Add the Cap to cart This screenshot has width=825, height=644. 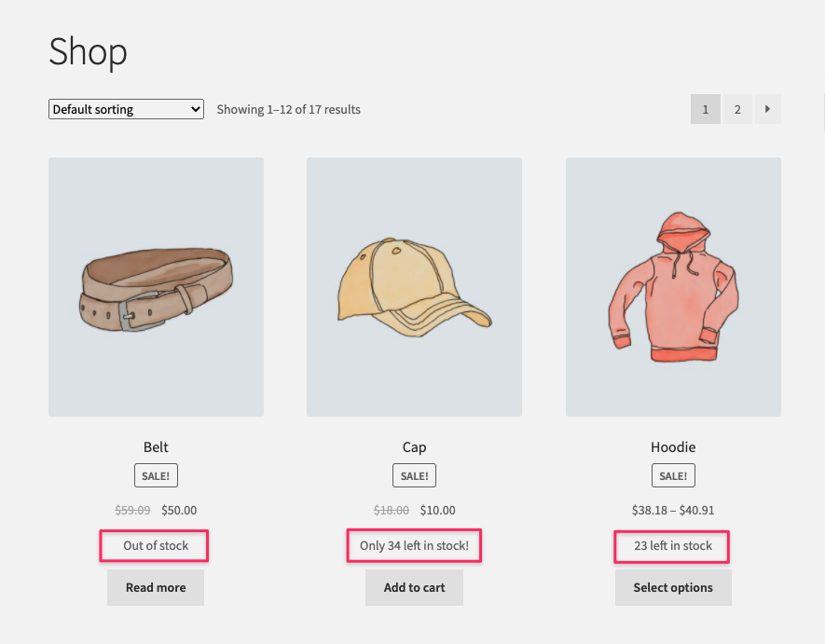pos(414,587)
